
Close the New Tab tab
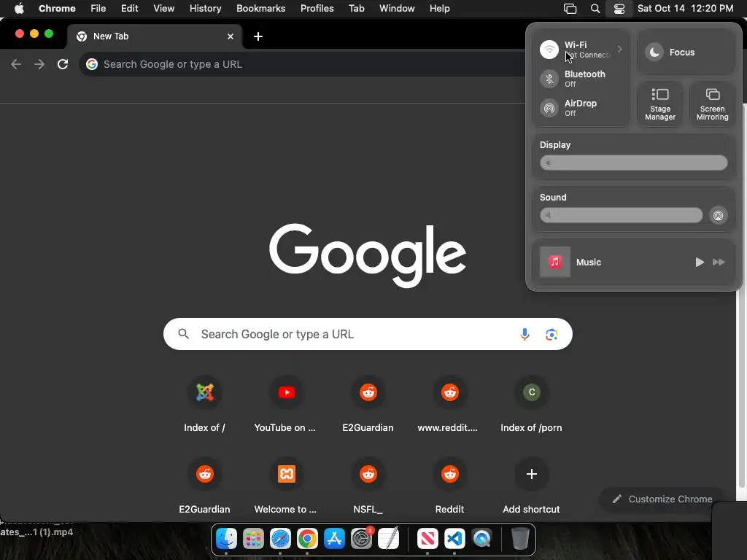point(231,36)
